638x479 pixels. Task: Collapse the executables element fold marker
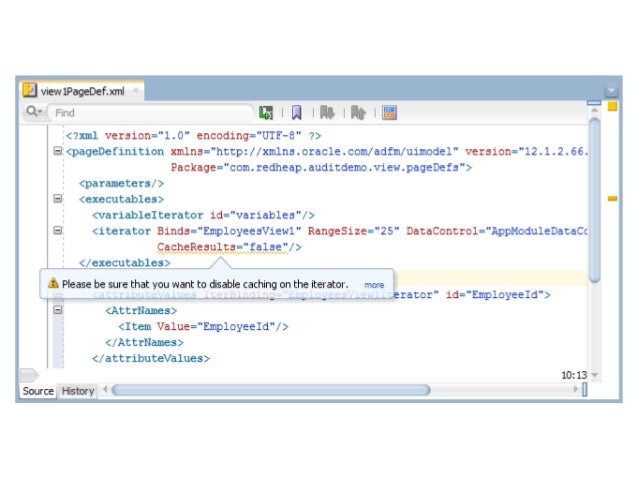click(x=58, y=199)
